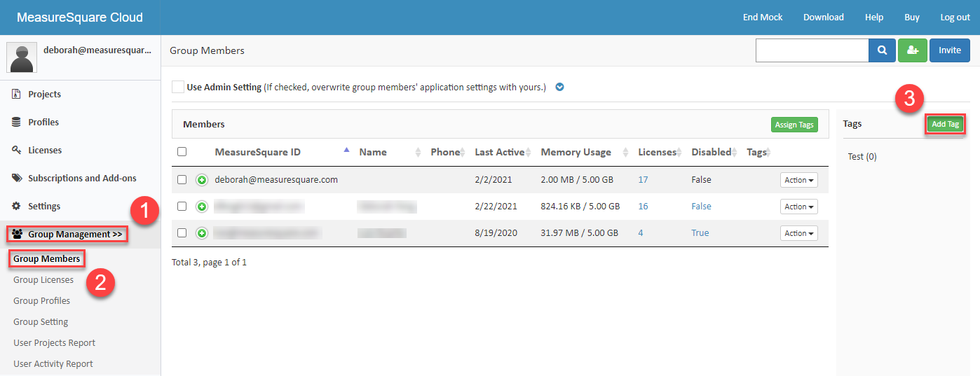Screen dimensions: 980x376
Task: Check the deborah@measuresquare.com row checkbox
Action: point(182,180)
